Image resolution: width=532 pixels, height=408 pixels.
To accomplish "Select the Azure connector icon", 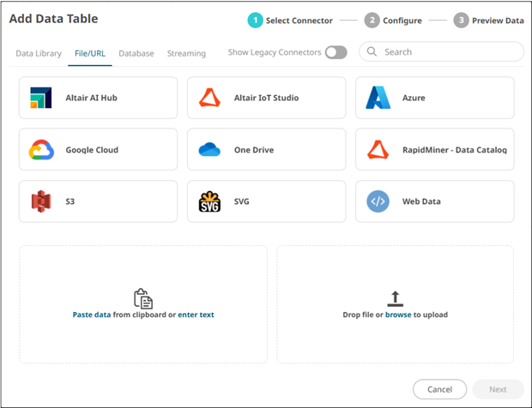I will 378,98.
